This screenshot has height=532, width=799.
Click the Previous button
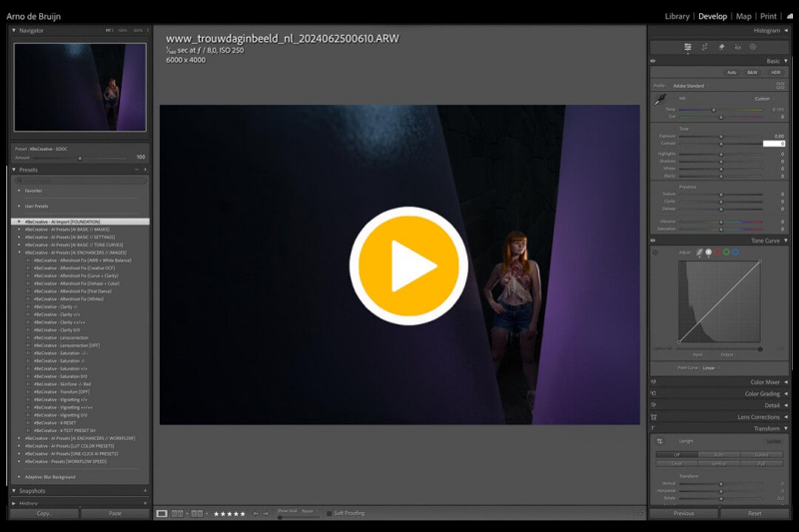pyautogui.click(x=684, y=514)
